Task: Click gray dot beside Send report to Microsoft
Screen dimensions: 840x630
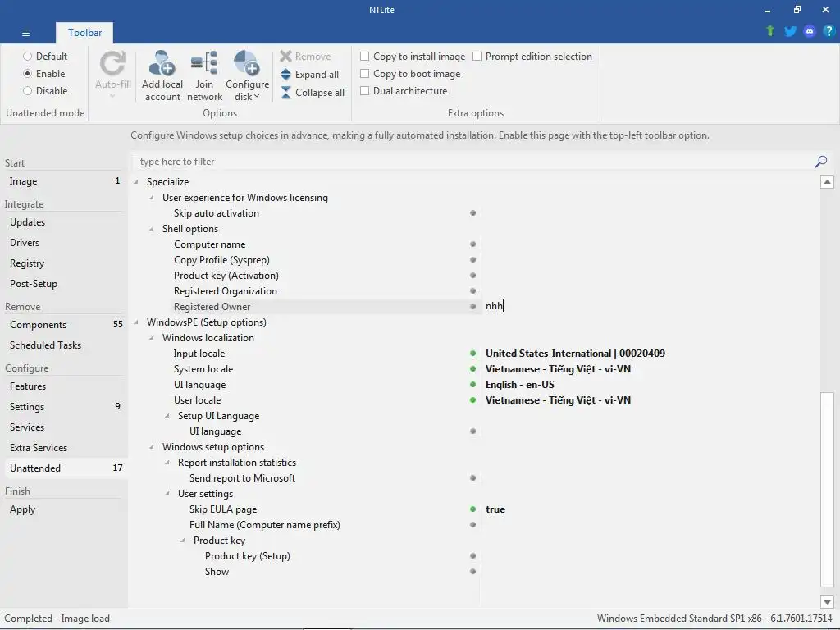Action: point(472,478)
